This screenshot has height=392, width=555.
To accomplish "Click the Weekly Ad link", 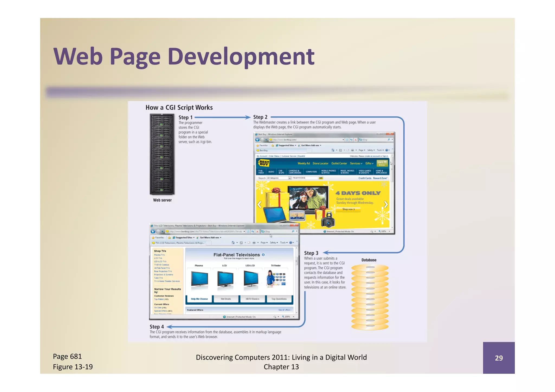I will click(304, 163).
